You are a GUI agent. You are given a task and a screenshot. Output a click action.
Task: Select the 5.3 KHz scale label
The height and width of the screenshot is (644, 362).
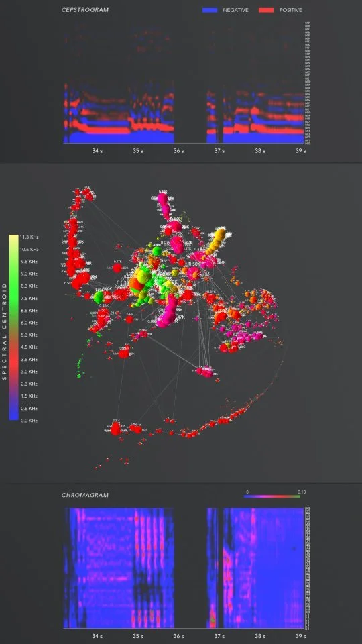click(29, 335)
